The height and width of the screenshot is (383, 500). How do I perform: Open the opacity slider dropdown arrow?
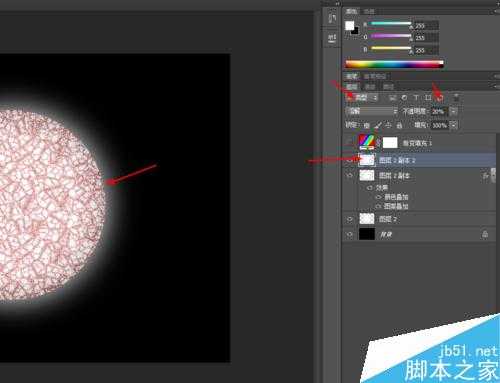tap(453, 111)
